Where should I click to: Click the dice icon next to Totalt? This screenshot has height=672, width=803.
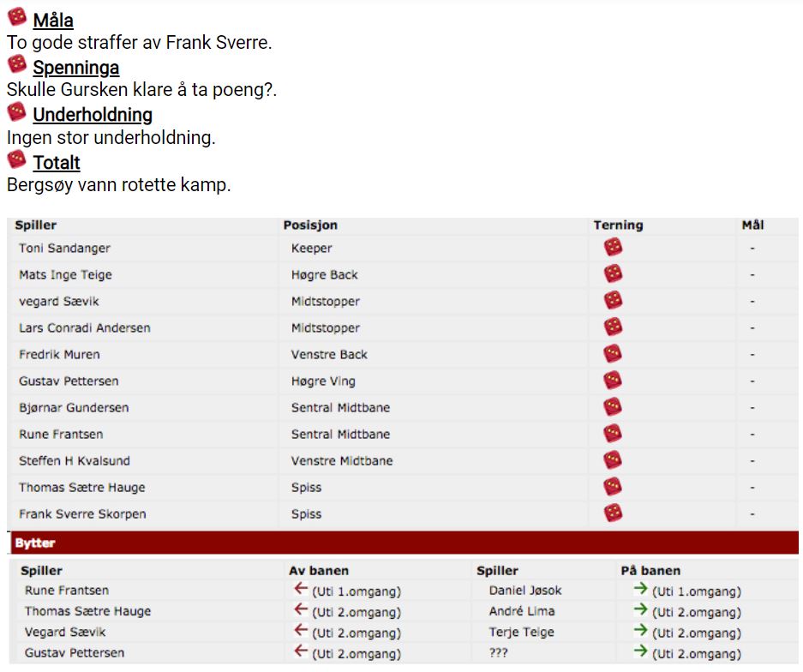pos(17,159)
